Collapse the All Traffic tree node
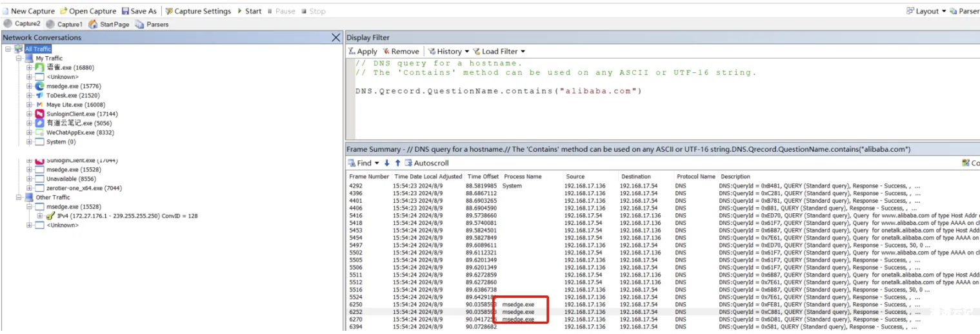Viewport: 980px width, 334px height. [x=8, y=49]
